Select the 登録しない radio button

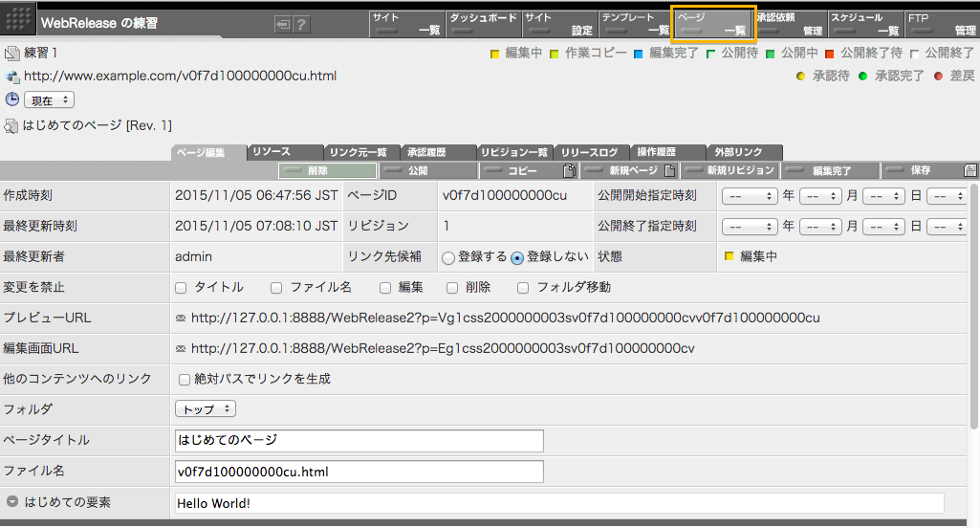pyautogui.click(x=517, y=257)
